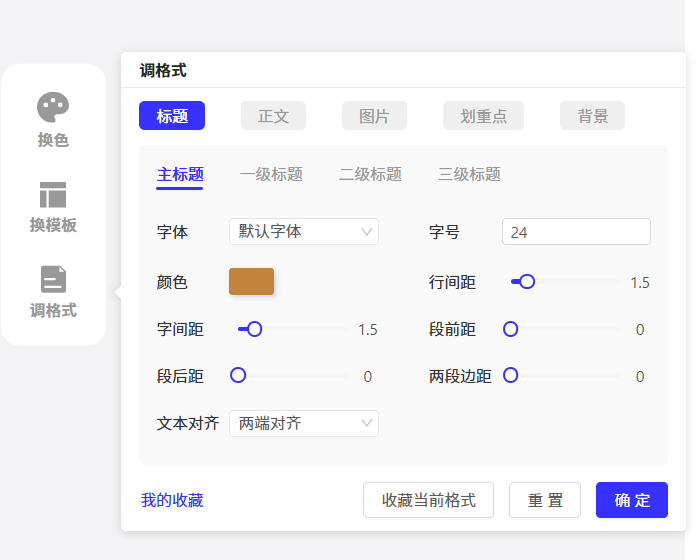Viewport: 700px width, 560px height.
Task: Click the 行间距 slider handle
Action: (527, 282)
